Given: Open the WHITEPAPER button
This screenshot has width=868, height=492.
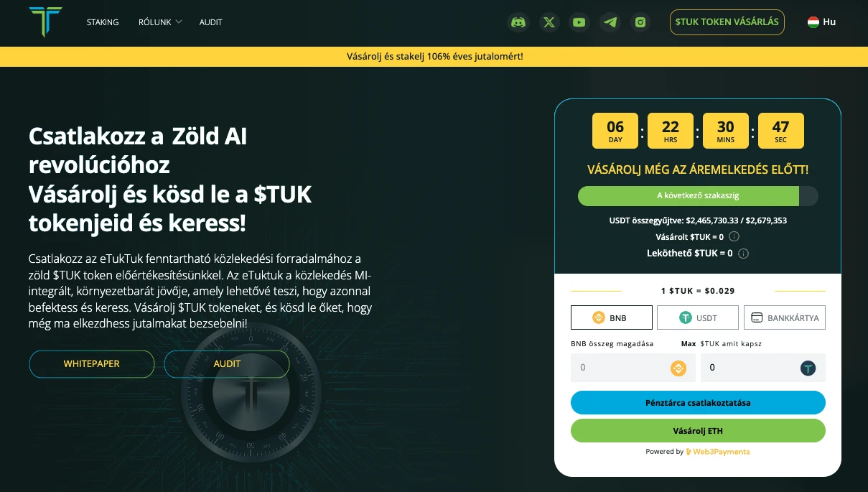Looking at the screenshot, I should click(92, 364).
